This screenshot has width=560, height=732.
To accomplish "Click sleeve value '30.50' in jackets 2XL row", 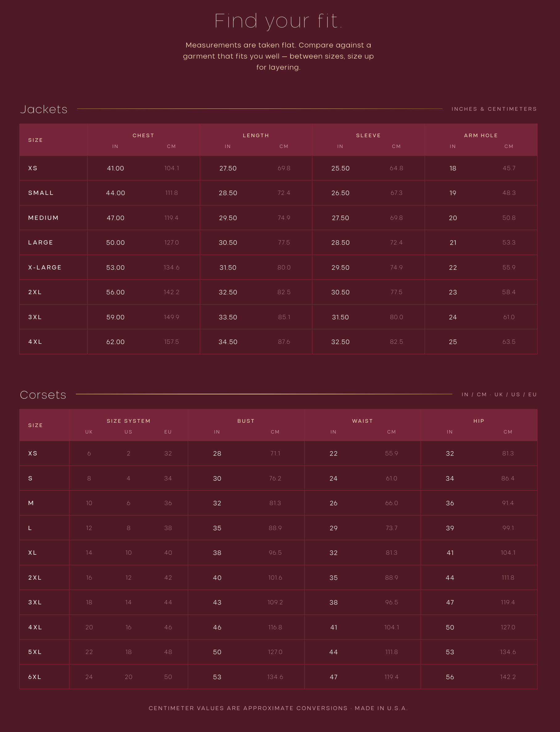I will pyautogui.click(x=340, y=292).
